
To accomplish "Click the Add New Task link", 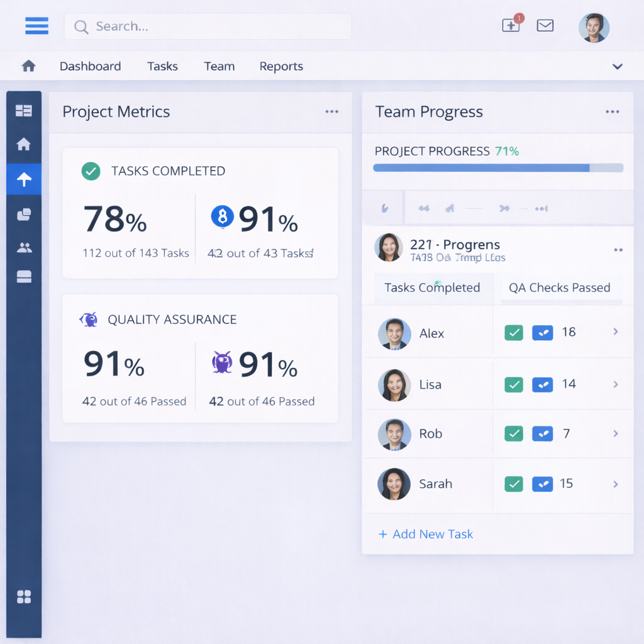I will [x=426, y=534].
